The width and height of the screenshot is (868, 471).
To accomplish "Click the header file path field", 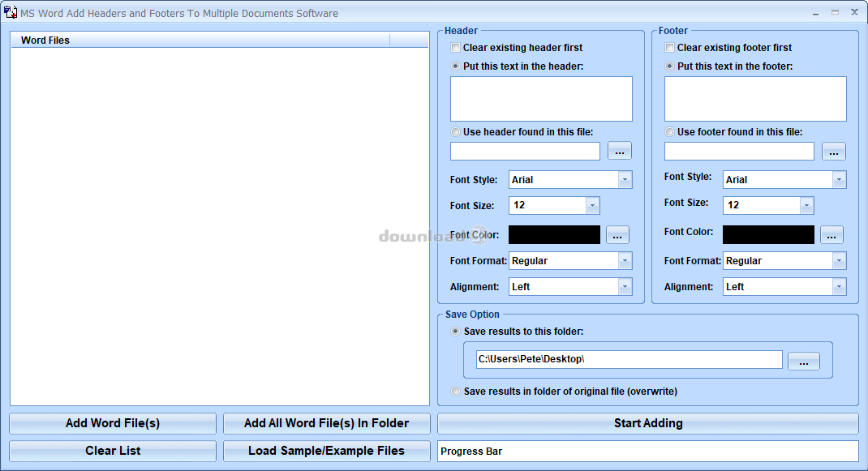I will point(526,151).
